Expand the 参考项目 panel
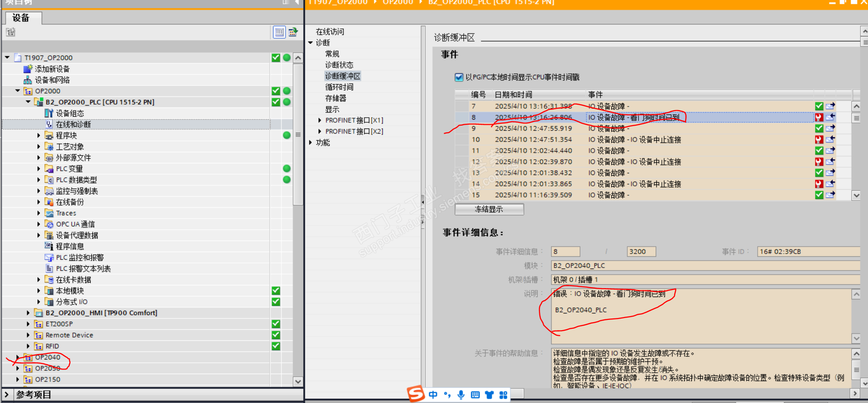The image size is (868, 403). tap(7, 395)
